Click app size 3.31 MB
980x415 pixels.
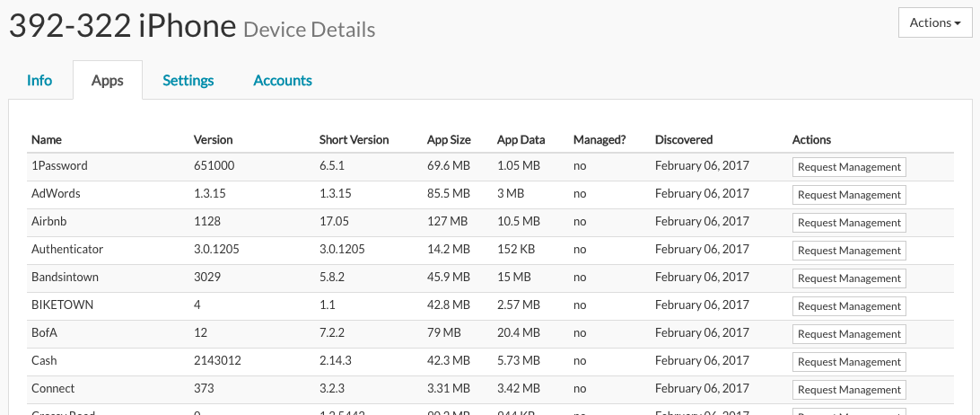point(448,388)
